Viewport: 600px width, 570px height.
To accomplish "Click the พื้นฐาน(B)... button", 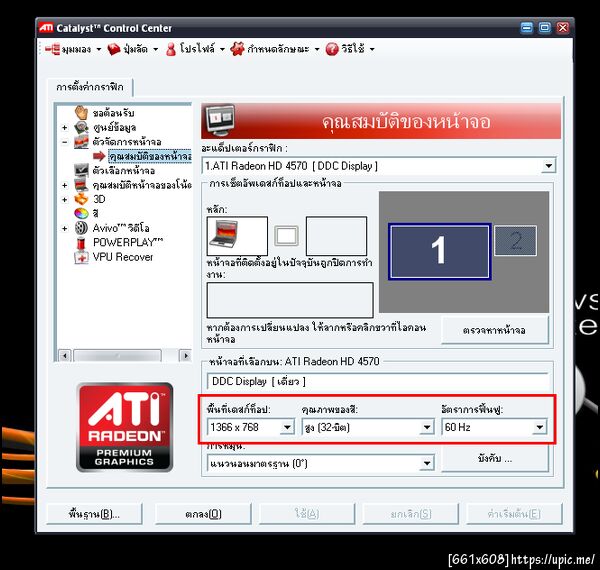I will 94,513.
